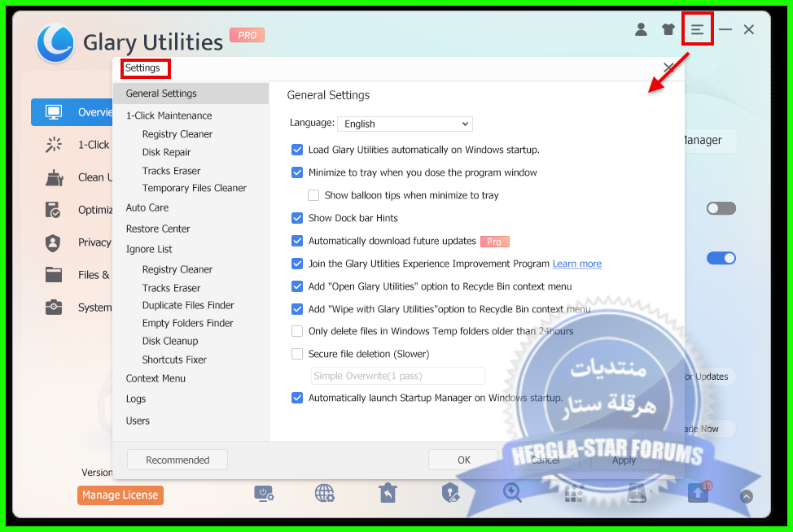Screen dimensions: 793x532
Task: Open the globe browser assistant dock icon
Action: tap(325, 493)
